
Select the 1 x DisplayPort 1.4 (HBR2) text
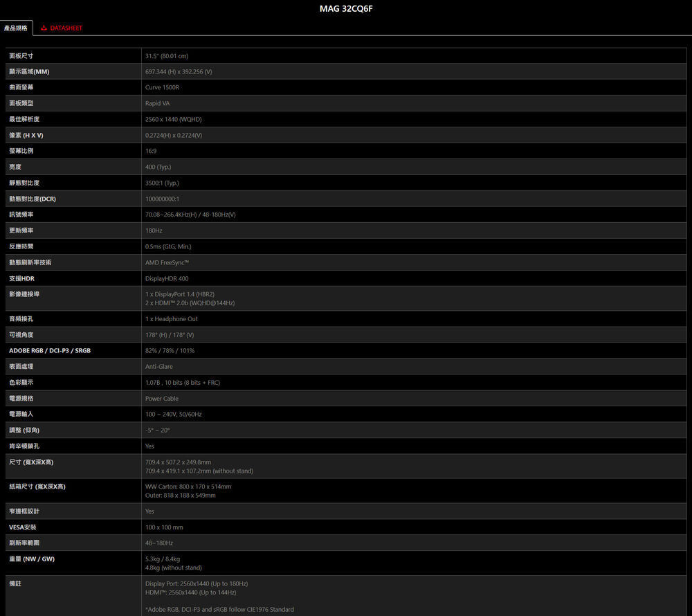[x=180, y=294]
